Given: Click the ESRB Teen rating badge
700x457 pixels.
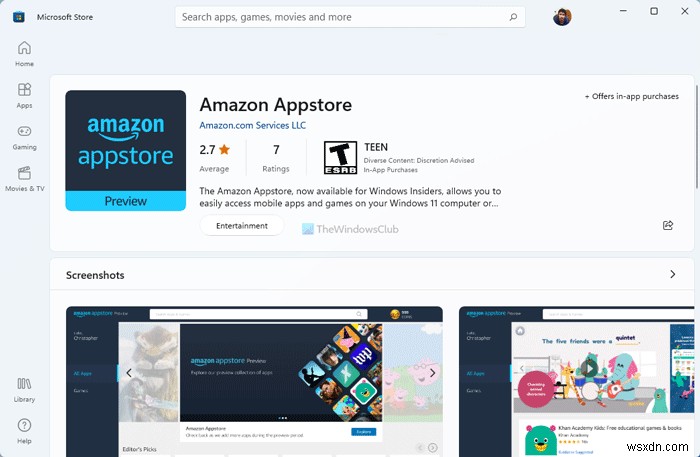Looking at the screenshot, I should pyautogui.click(x=340, y=158).
